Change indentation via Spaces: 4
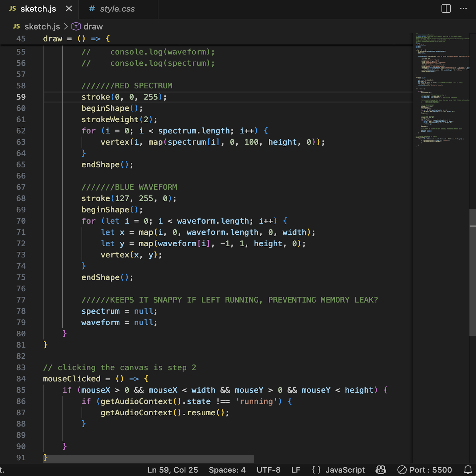 click(227, 470)
